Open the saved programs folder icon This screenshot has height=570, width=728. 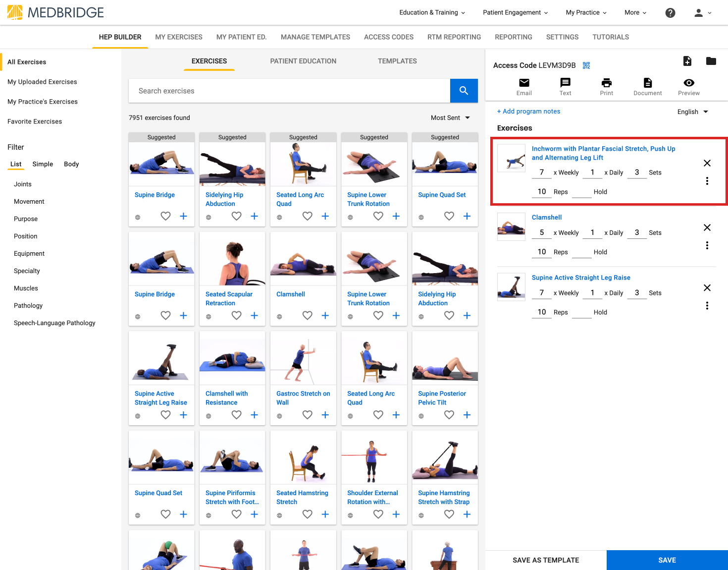(711, 61)
